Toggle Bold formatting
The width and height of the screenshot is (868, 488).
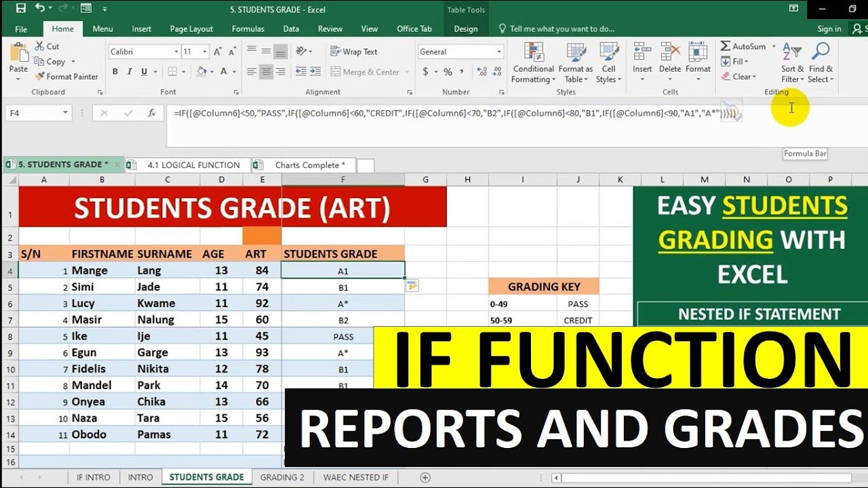(x=115, y=72)
